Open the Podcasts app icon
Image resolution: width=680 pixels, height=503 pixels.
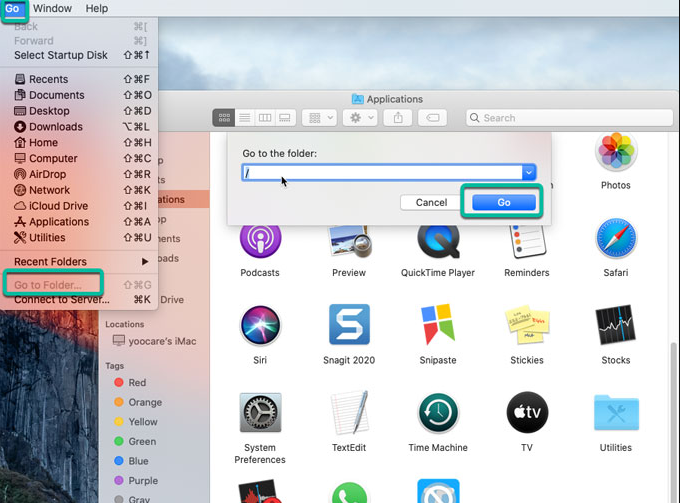pyautogui.click(x=260, y=240)
